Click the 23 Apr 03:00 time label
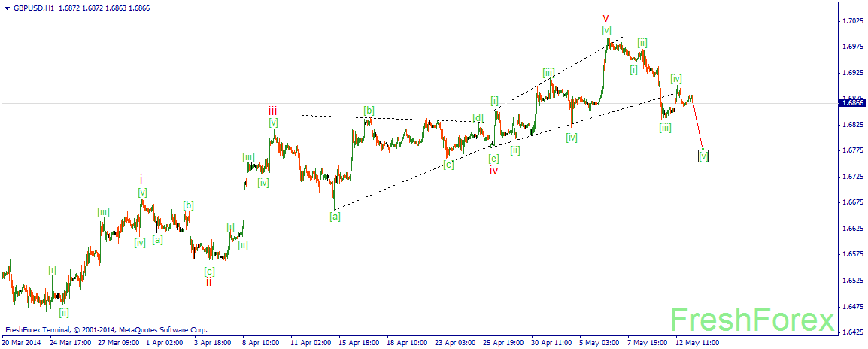The width and height of the screenshot is (868, 349). point(456,343)
